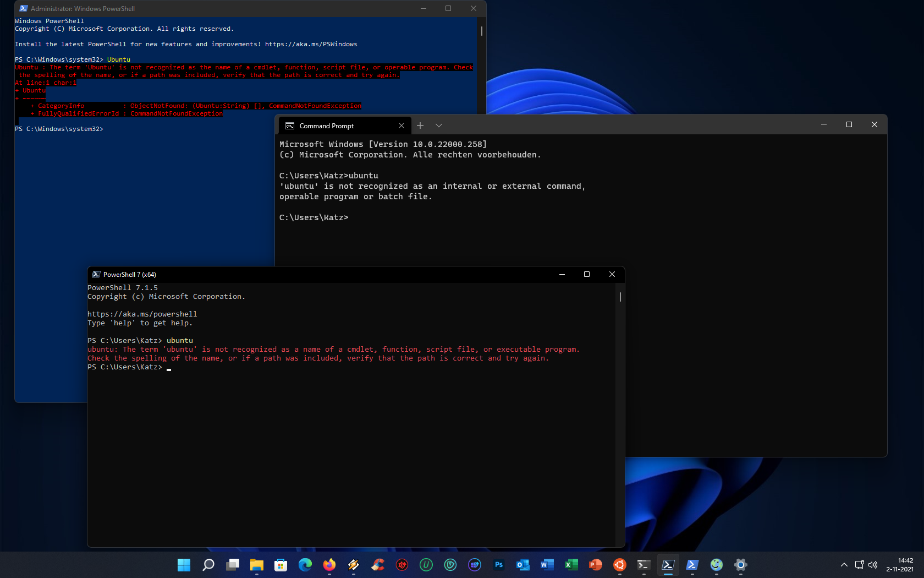Open the green shield app on taskbar
Image resolution: width=924 pixels, height=578 pixels.
click(x=450, y=565)
